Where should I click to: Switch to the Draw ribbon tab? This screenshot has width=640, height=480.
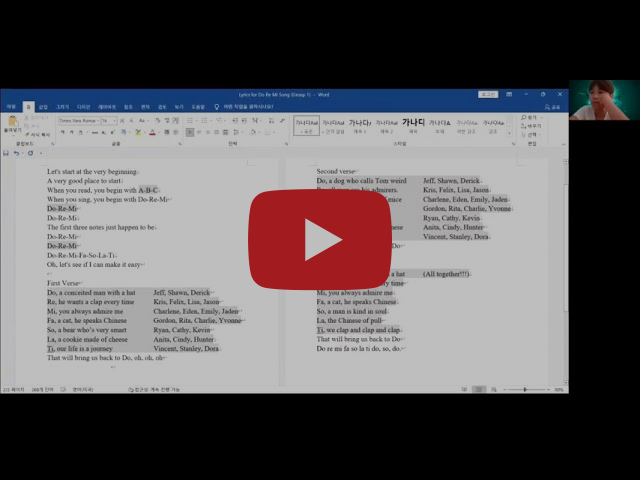pyautogui.click(x=62, y=107)
